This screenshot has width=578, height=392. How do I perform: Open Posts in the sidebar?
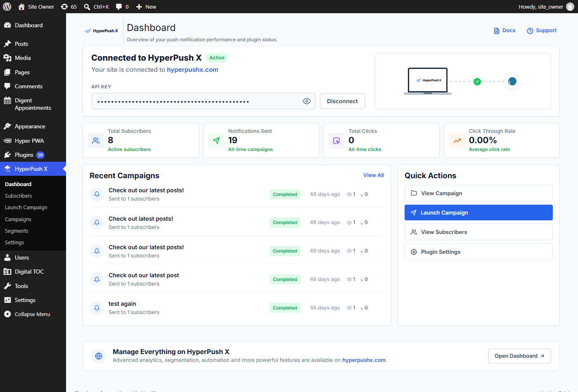33,44
